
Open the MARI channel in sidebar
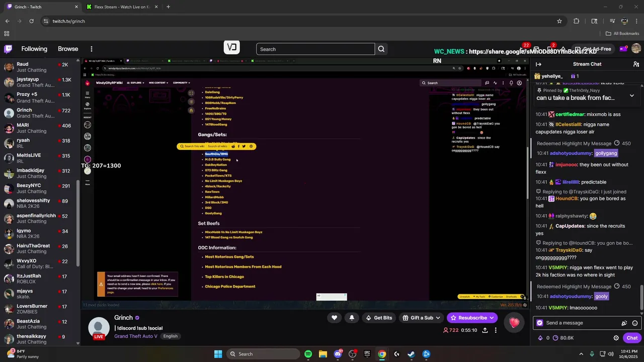[x=39, y=128]
